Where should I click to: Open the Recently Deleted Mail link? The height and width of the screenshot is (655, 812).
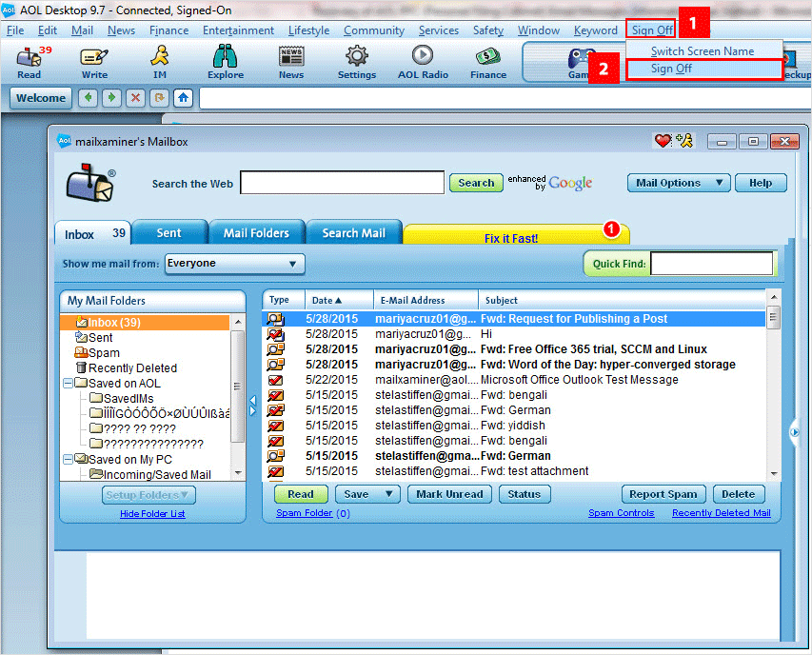(x=721, y=512)
